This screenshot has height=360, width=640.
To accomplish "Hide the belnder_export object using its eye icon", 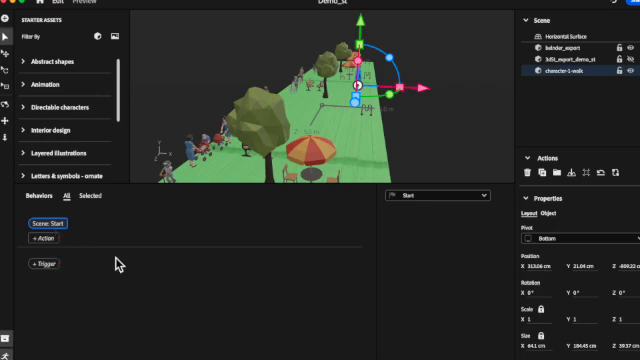I will pos(631,48).
